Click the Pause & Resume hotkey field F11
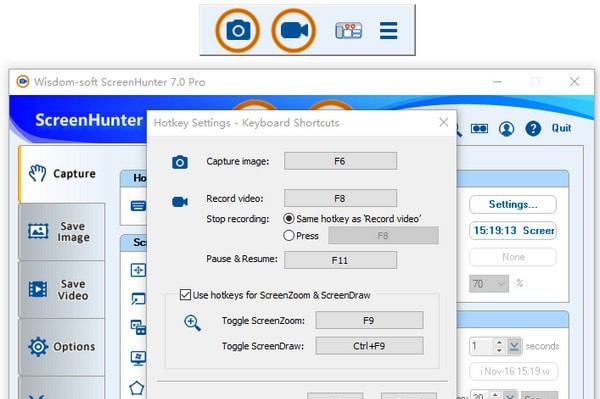 pos(340,260)
